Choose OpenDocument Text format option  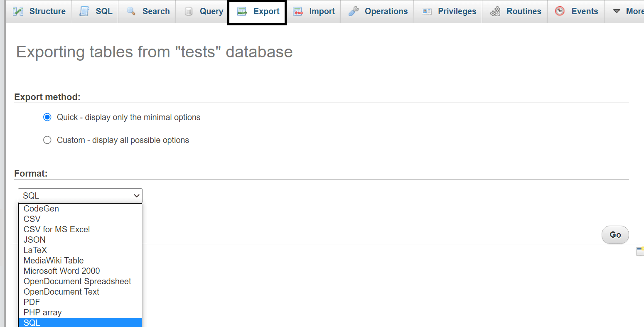click(80, 292)
